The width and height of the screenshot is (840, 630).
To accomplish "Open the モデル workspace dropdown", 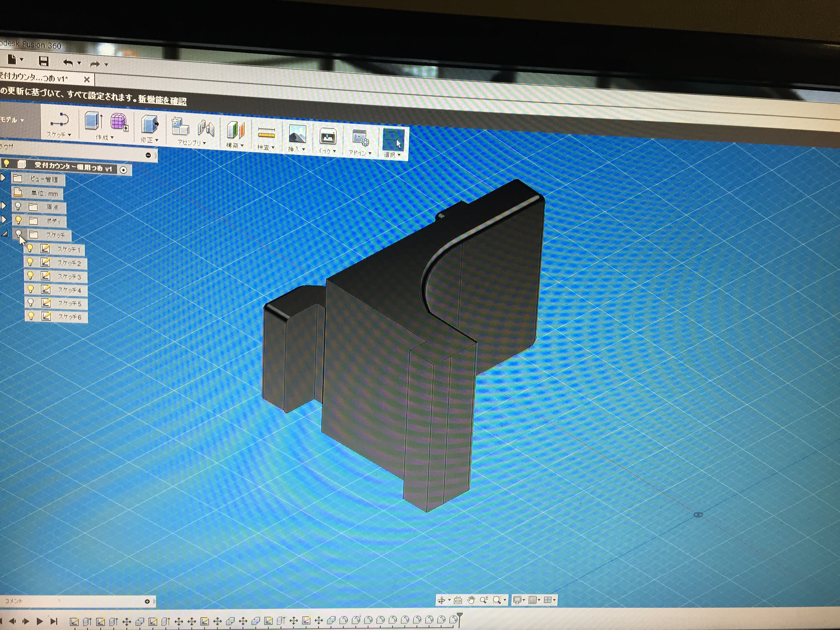I will pyautogui.click(x=12, y=120).
